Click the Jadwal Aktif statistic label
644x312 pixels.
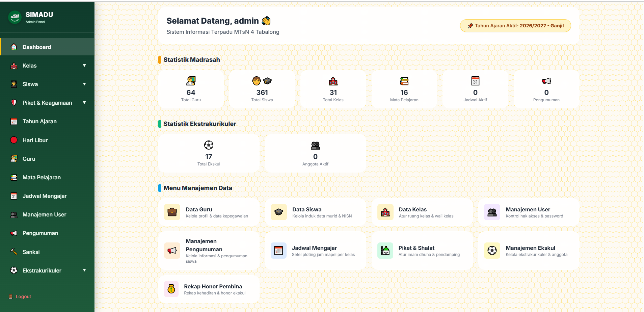(x=475, y=100)
